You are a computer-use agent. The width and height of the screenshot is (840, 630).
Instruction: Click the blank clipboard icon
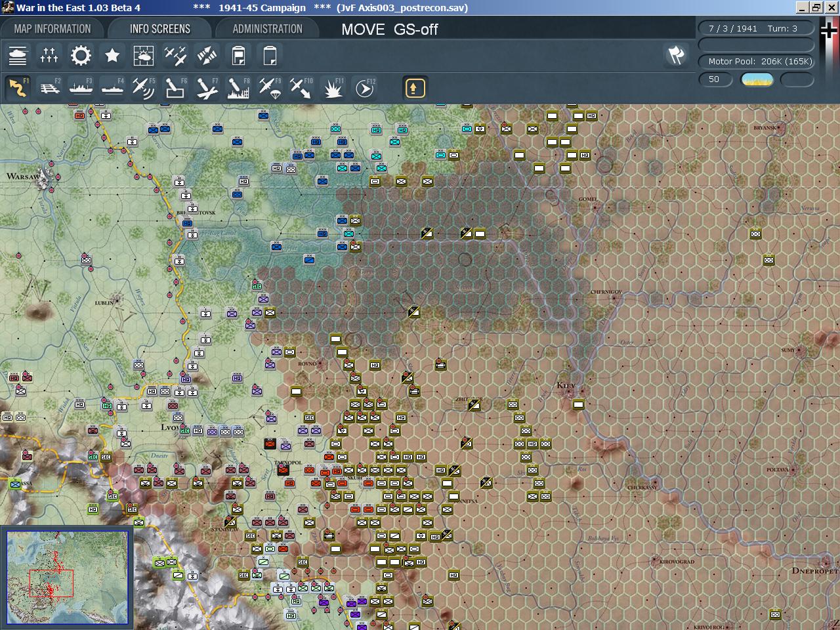coord(270,56)
